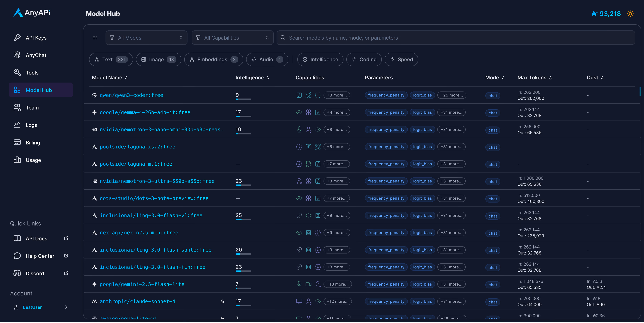Toggle the Audio filter chip
The image size is (644, 323).
coord(267,59)
